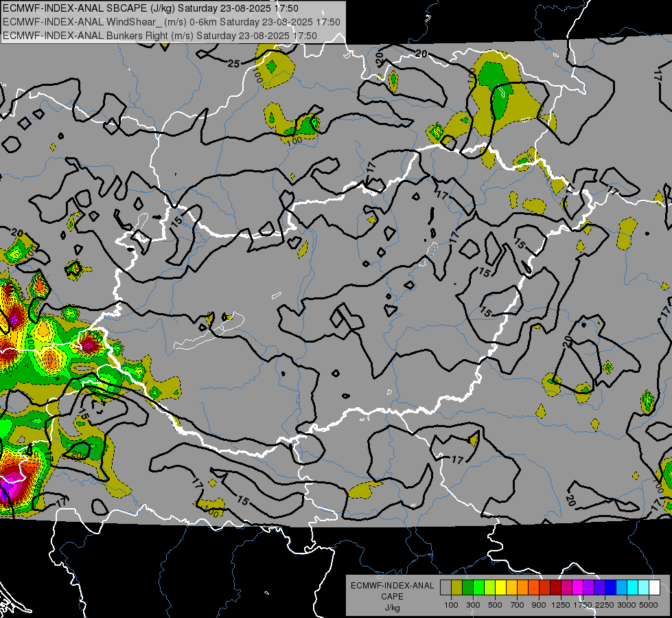Pick the dark red legend swatch
Screen dimensions: 672x618
coord(556,587)
